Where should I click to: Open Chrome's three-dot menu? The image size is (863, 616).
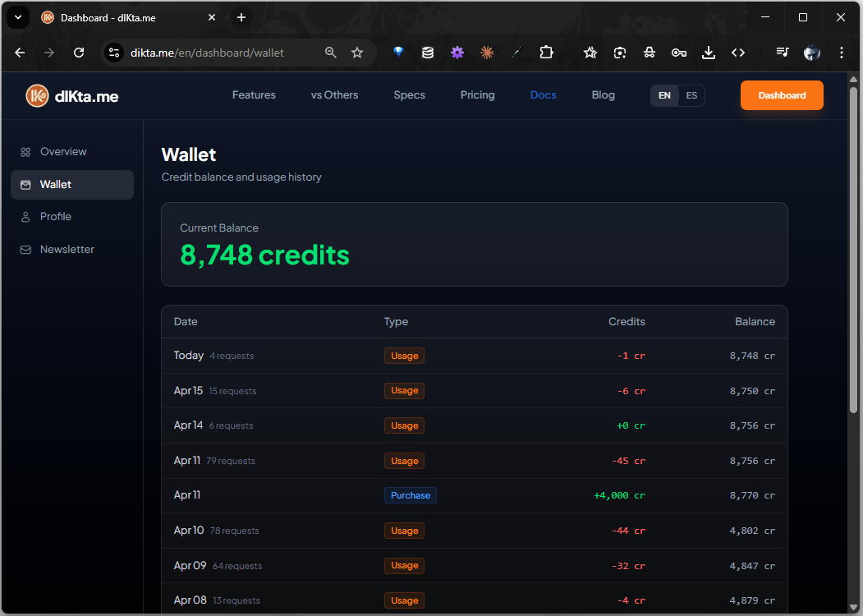(841, 52)
